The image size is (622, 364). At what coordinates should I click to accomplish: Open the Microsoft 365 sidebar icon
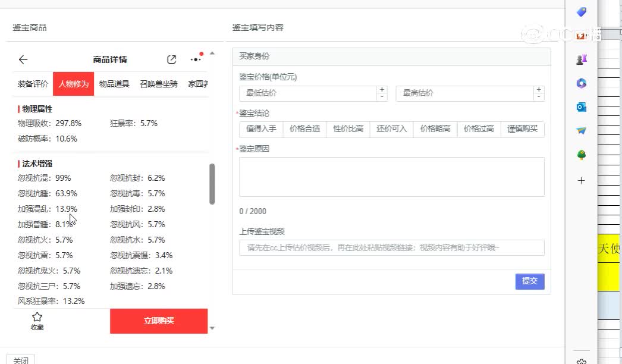point(582,83)
